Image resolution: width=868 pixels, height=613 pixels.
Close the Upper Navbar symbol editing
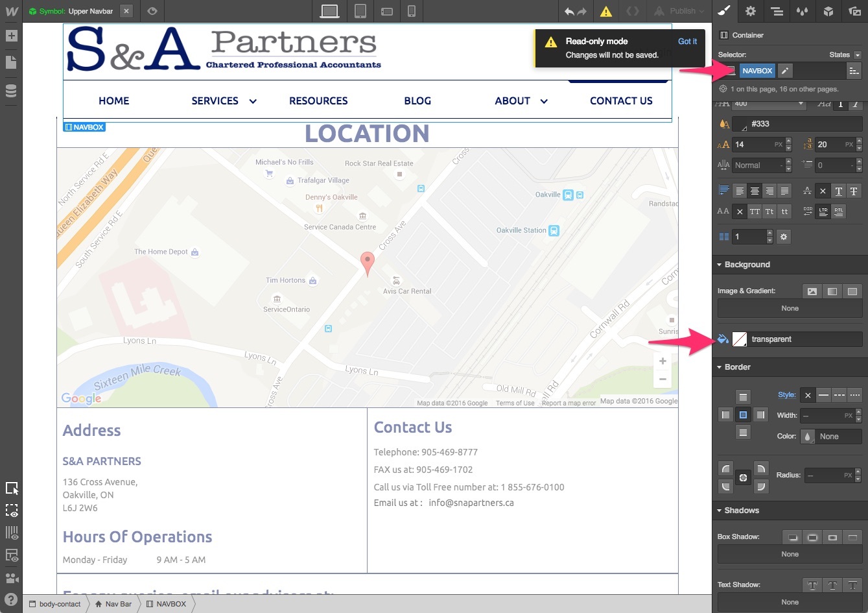click(x=126, y=11)
